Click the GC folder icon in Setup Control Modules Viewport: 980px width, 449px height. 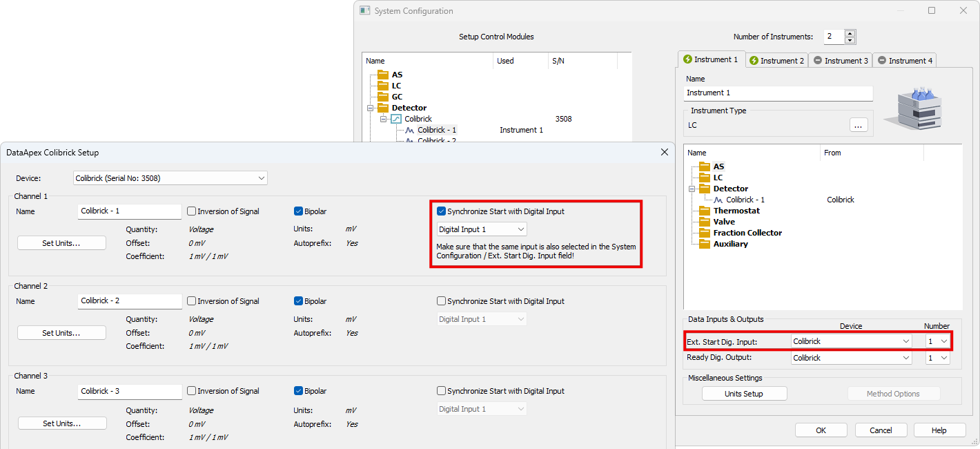tap(382, 97)
